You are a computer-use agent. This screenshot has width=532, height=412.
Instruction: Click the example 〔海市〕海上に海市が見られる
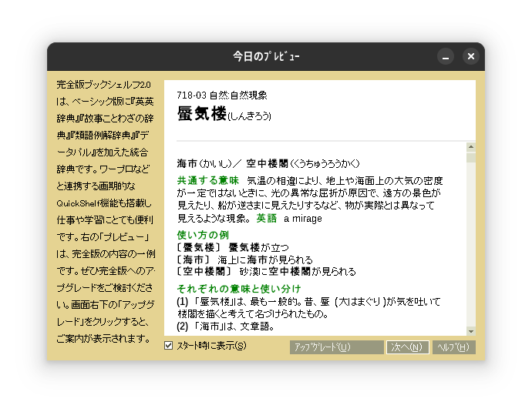point(244,260)
